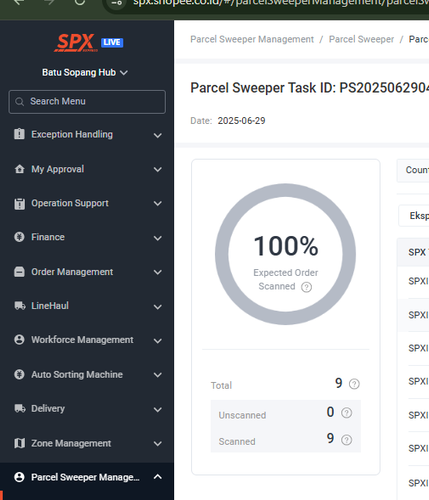Image resolution: width=429 pixels, height=500 pixels.
Task: Expand Order Management with its chevron
Action: click(x=158, y=272)
